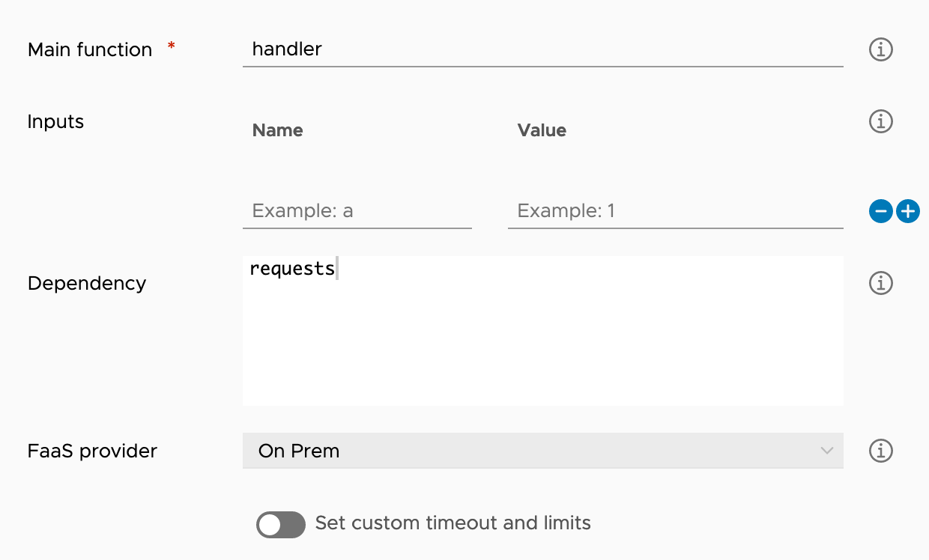Screen dimensions: 929x560
Task: Remove input row with minus icon
Action: click(x=881, y=212)
